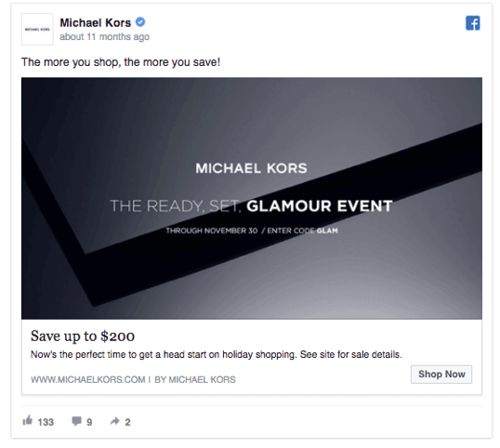Click the 133 likes count

pos(46,422)
